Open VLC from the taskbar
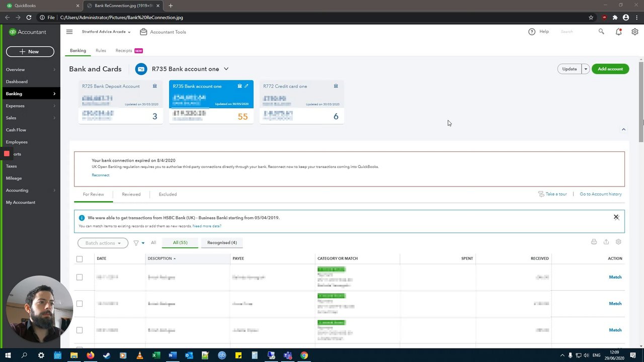Image resolution: width=644 pixels, height=362 pixels. click(139, 355)
